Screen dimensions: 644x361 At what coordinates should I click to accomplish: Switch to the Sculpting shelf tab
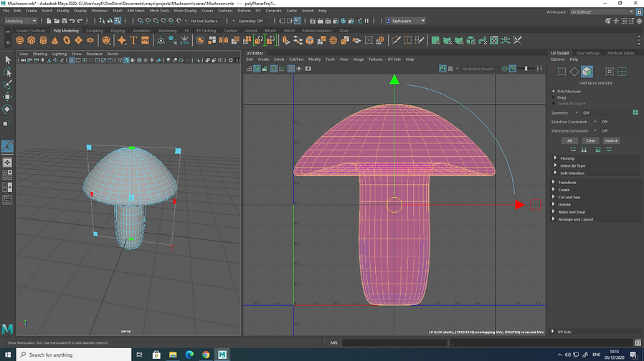[95, 31]
